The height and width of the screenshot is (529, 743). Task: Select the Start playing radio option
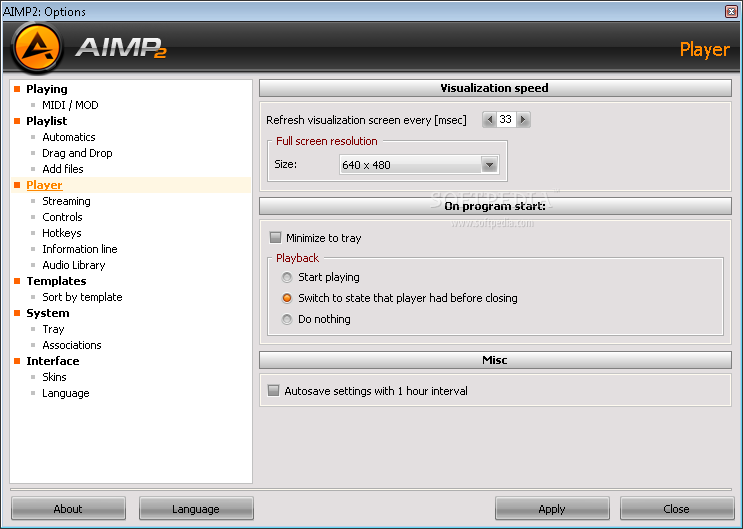click(287, 277)
